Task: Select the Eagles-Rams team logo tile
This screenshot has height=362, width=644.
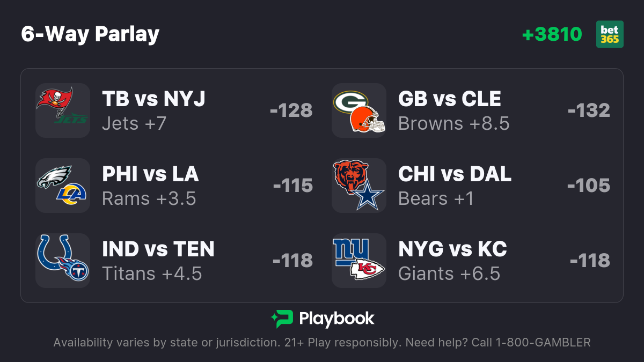Action: click(x=63, y=186)
